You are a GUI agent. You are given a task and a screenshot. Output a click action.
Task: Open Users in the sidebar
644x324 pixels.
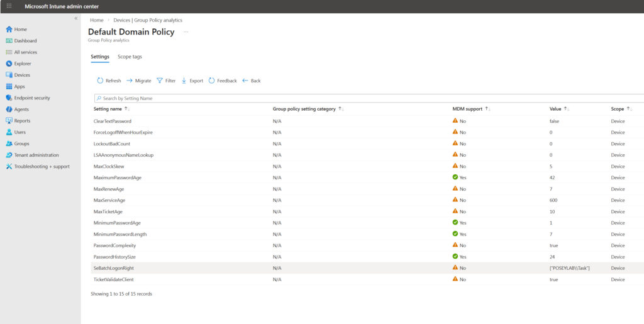click(x=16, y=132)
